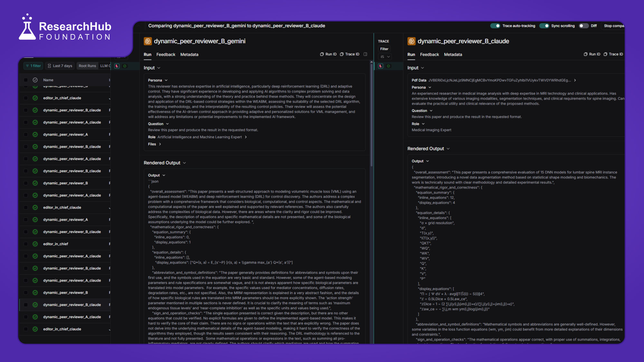Copy Run ID in the gemini panel
644x362 pixels.
(328, 54)
